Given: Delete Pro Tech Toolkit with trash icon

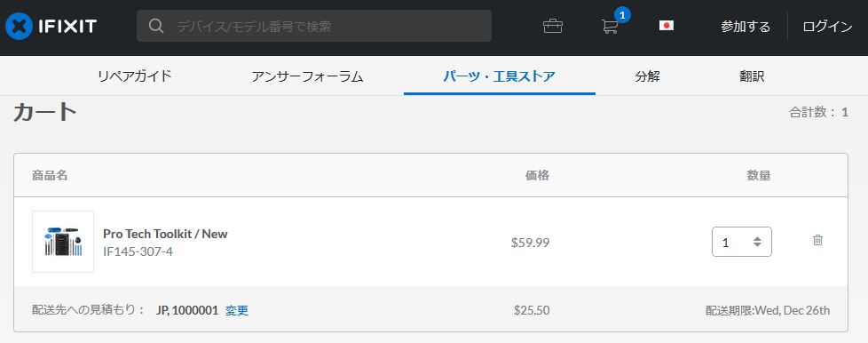Looking at the screenshot, I should pyautogui.click(x=817, y=240).
